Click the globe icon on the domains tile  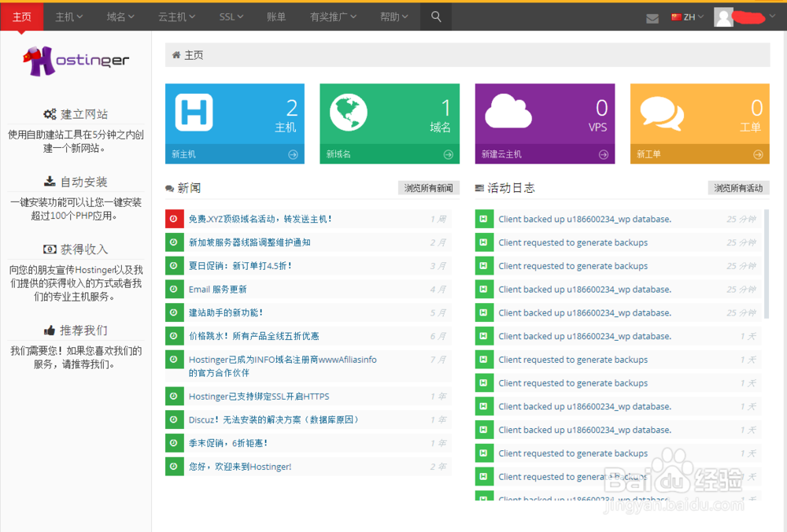pos(348,113)
